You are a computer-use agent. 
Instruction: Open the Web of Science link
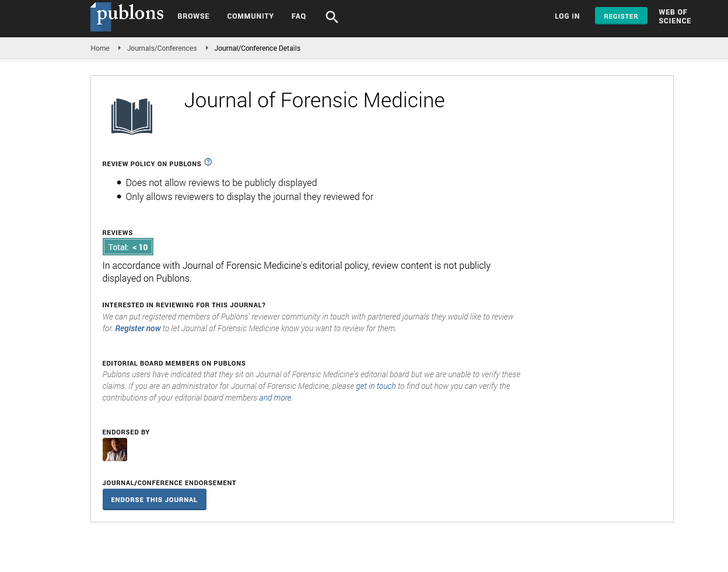[x=674, y=16]
